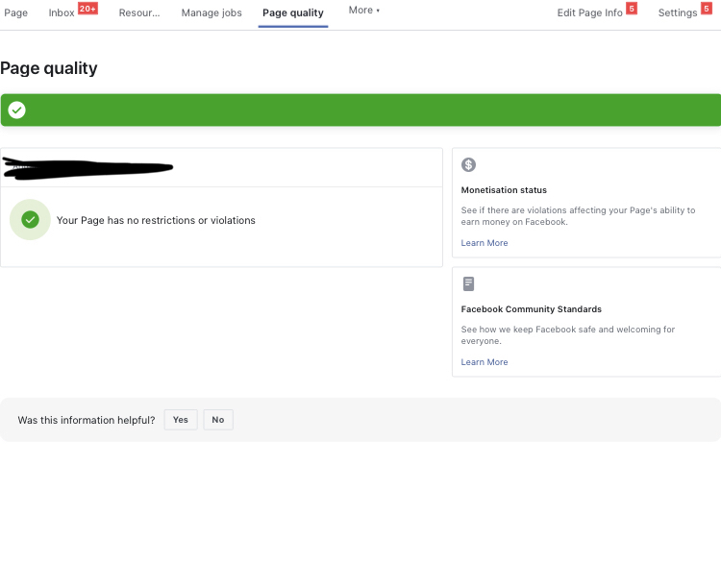This screenshot has width=721, height=588.
Task: Click the 20+ badge on Inbox
Action: [x=87, y=9]
